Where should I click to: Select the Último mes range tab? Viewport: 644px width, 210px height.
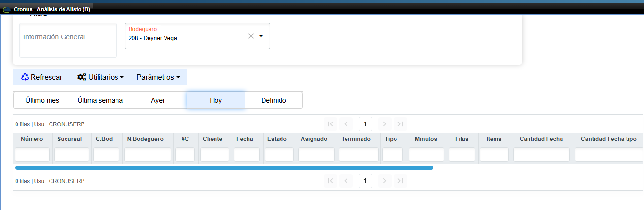(42, 100)
